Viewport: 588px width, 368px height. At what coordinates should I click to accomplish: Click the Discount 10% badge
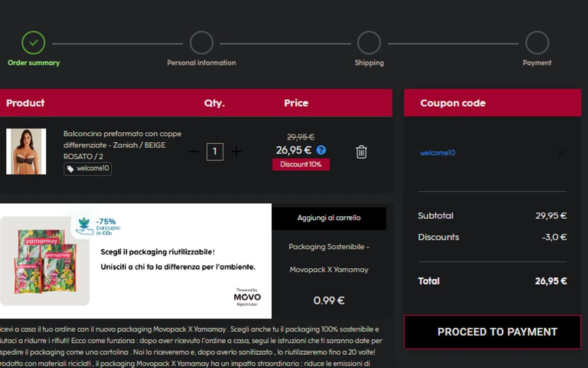(x=301, y=164)
